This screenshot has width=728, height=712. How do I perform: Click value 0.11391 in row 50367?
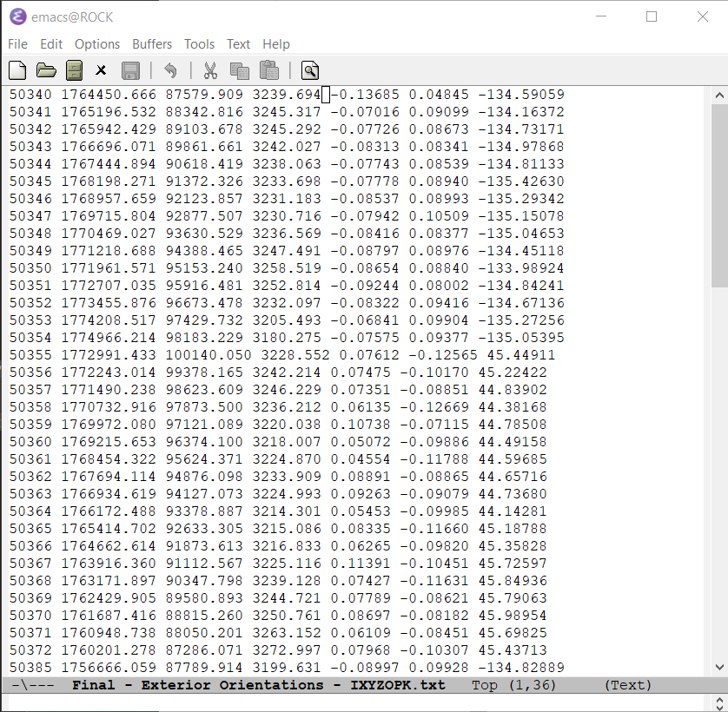point(361,564)
